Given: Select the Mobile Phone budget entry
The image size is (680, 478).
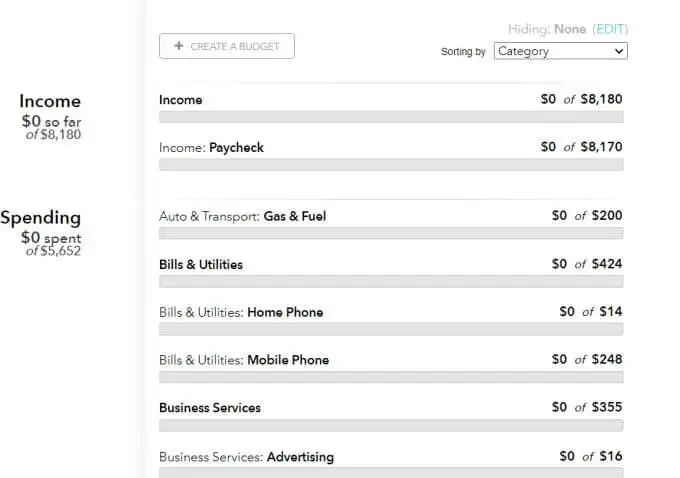Looking at the screenshot, I should pos(391,367).
